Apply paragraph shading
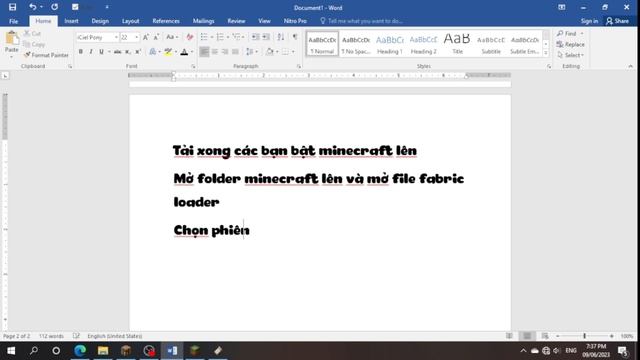The image size is (640, 360). point(269,52)
